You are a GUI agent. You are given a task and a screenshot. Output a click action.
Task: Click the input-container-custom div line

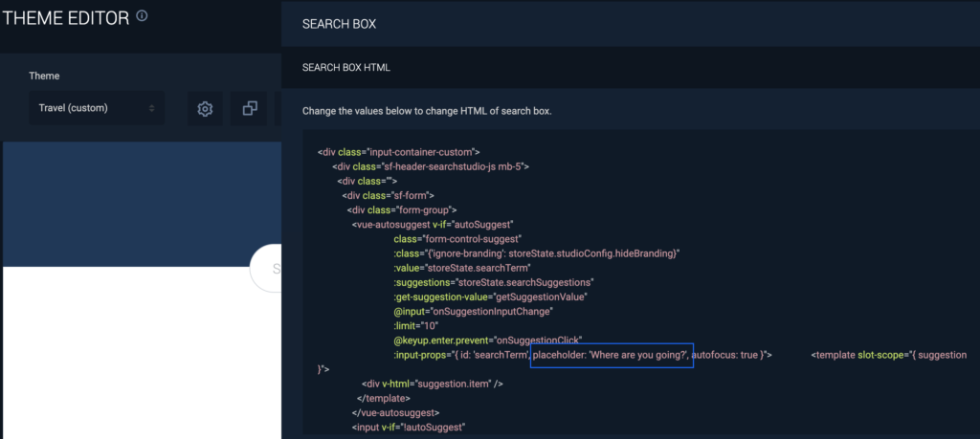pos(399,152)
